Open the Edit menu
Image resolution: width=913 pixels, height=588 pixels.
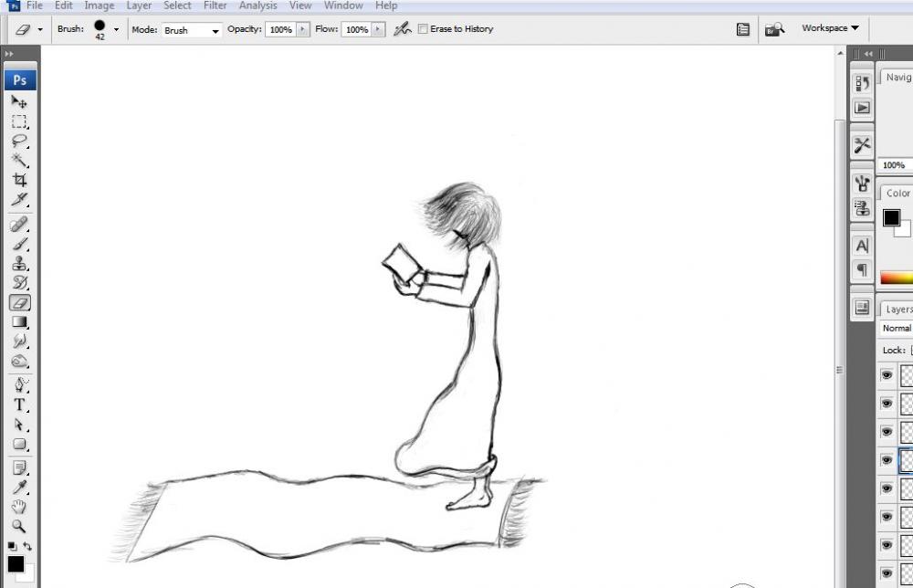coord(64,5)
